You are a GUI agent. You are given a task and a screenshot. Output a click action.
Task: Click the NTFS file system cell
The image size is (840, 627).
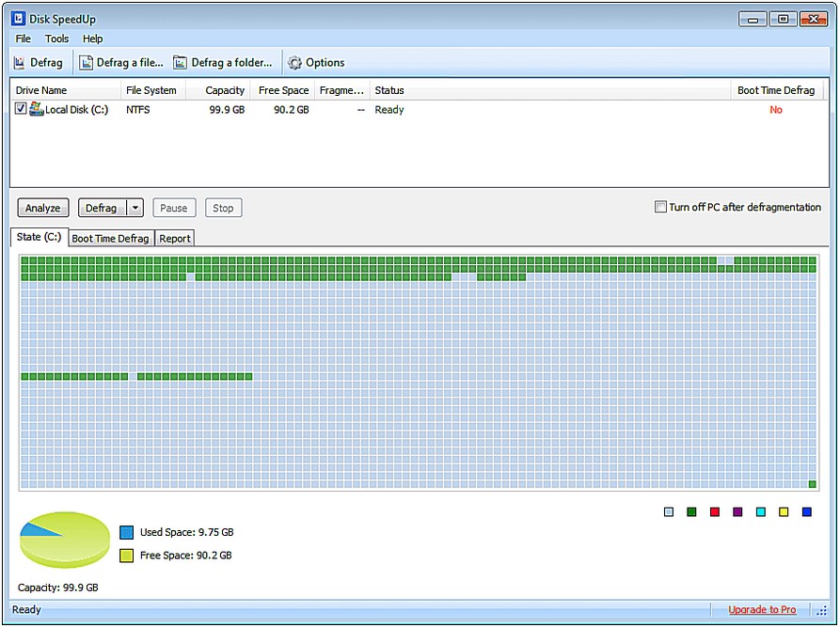click(138, 110)
